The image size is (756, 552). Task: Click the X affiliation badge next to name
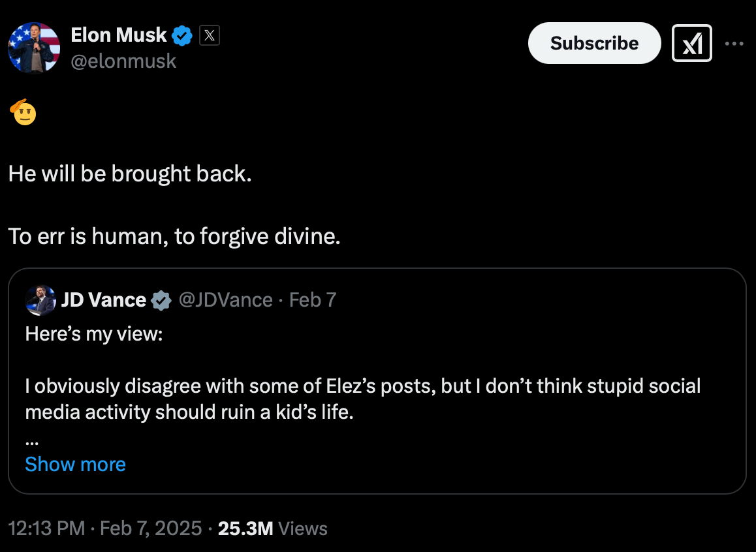209,36
